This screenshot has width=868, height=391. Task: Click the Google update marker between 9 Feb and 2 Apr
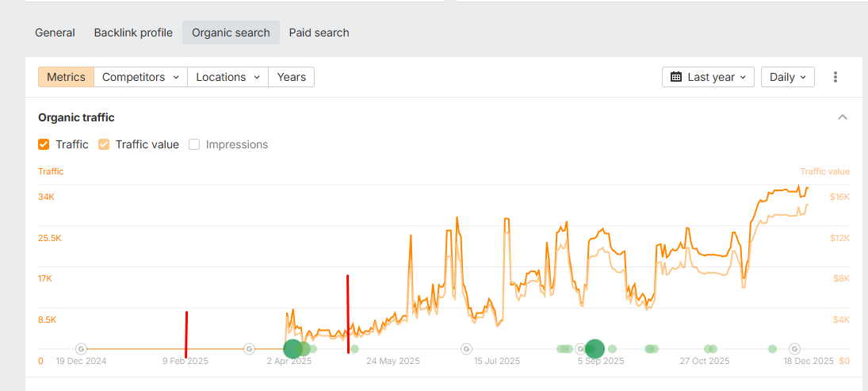[249, 348]
